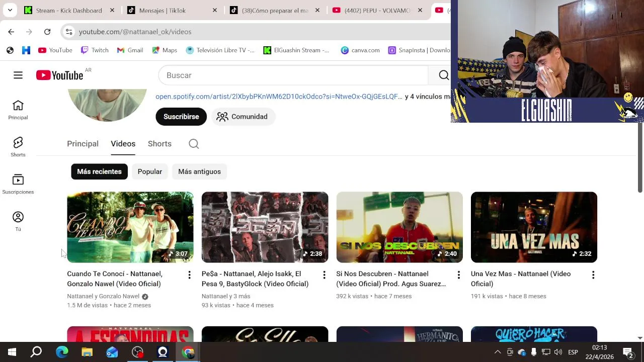
Task: Open the Gmail bookmark
Action: pyautogui.click(x=130, y=50)
